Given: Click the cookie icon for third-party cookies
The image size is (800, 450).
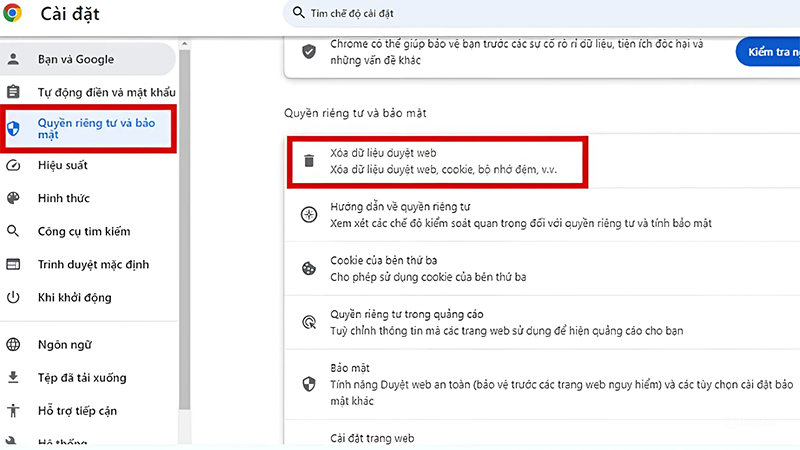Looking at the screenshot, I should (x=310, y=268).
